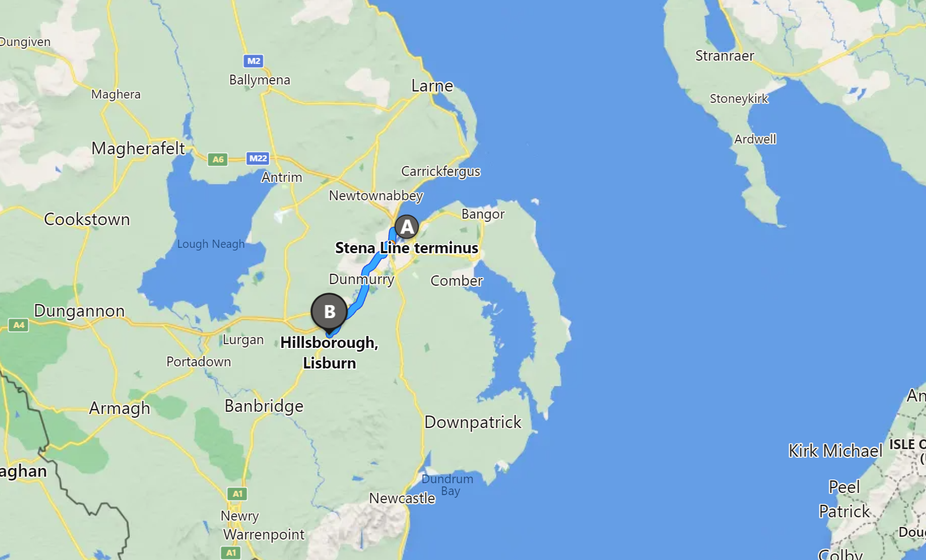Click the Cookstown town label

coord(87,219)
